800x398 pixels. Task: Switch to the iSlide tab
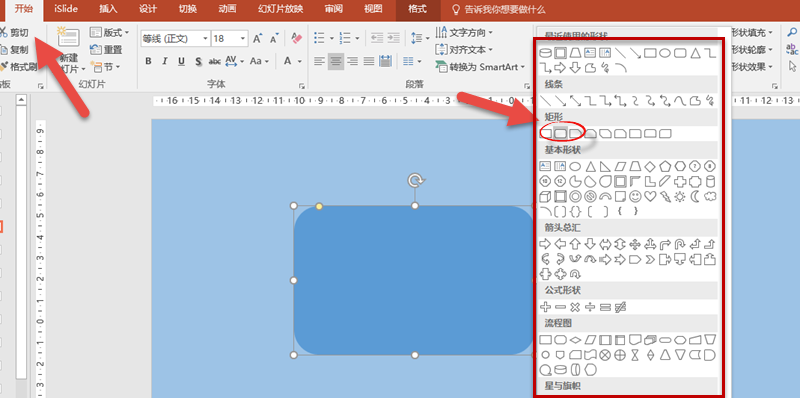[66, 9]
